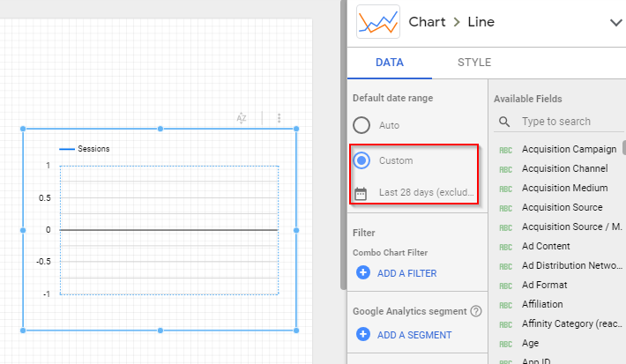
Task: Switch to the STYLE tab
Action: (474, 63)
